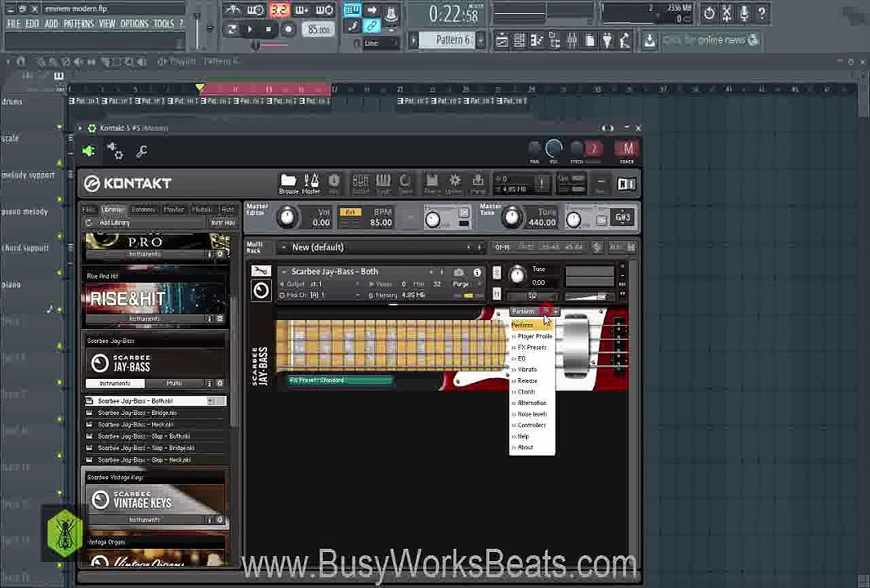Open the FL Studio OPTIONS menu
Screen dimensions: 870x588
(x=134, y=24)
